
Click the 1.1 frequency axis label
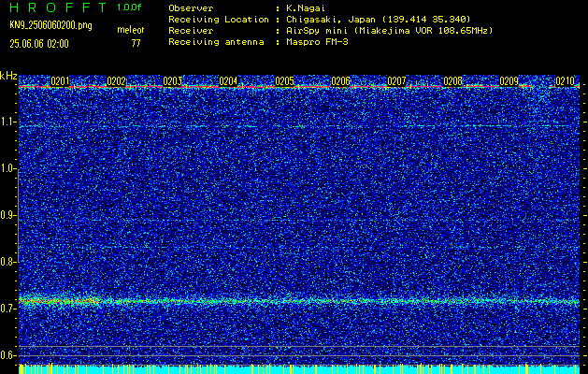coord(8,122)
